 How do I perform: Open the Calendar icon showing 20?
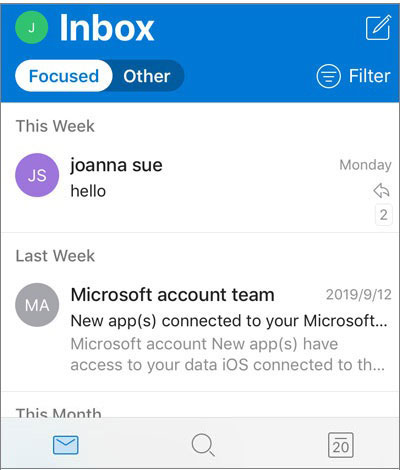point(340,445)
